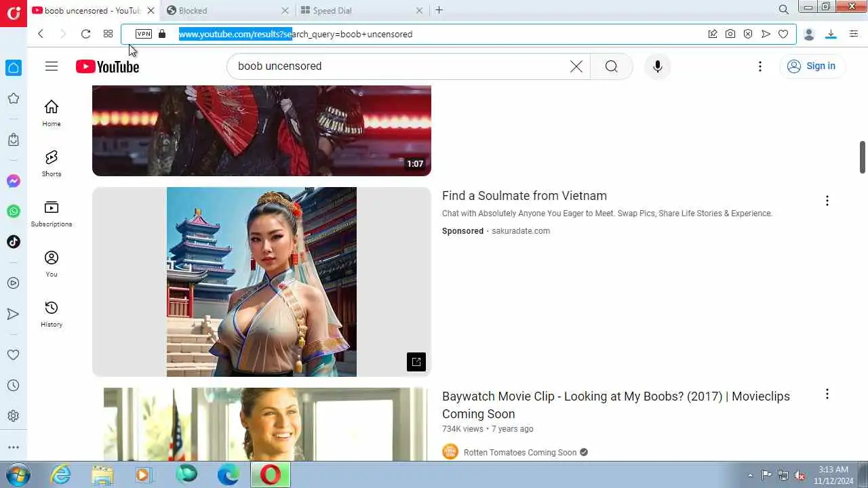Toggle the VPN badge in address bar

(144, 34)
